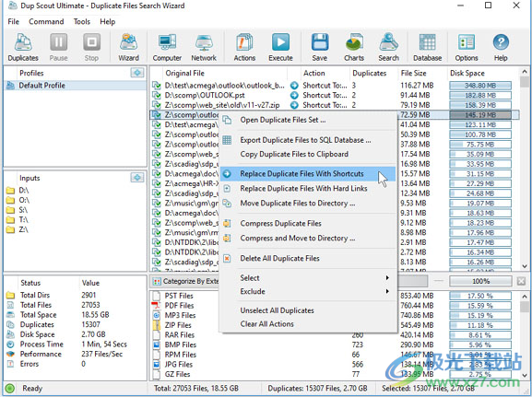The image size is (532, 397).
Task: Expand the Exclude submenu arrow
Action: click(x=387, y=291)
